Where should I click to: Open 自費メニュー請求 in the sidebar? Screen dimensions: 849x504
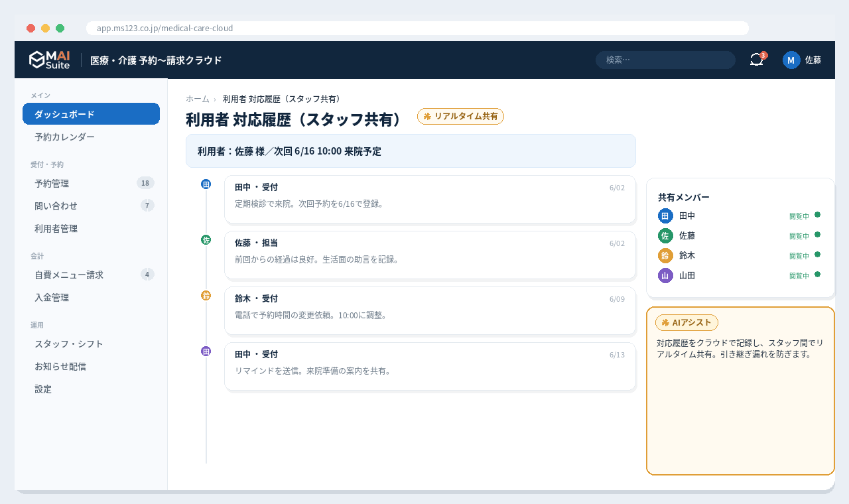coord(91,275)
